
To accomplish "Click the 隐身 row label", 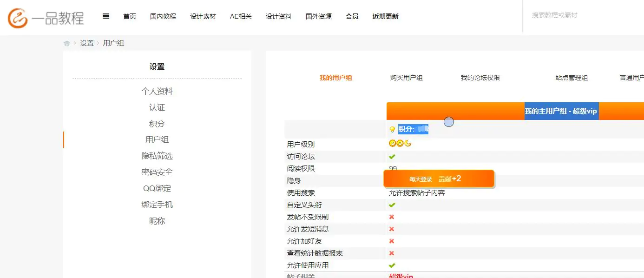I will click(x=294, y=181).
